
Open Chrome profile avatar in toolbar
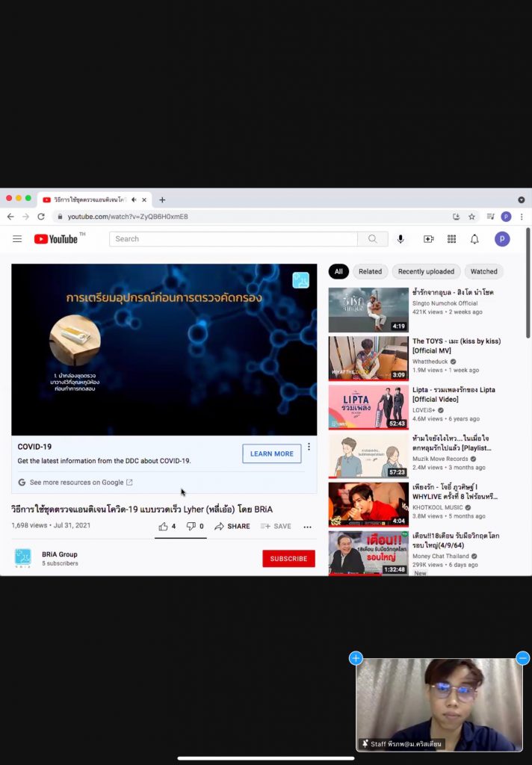coord(506,216)
